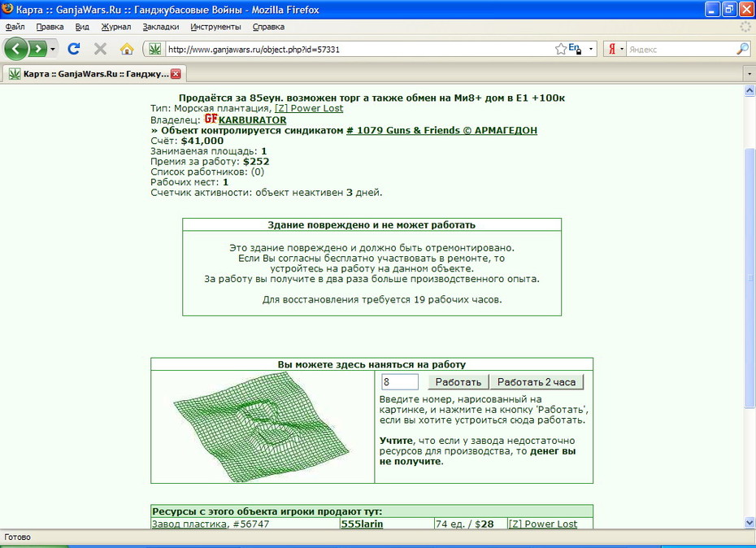Click the vertical scrollbar thumb
The image size is (756, 548).
pos(749,278)
